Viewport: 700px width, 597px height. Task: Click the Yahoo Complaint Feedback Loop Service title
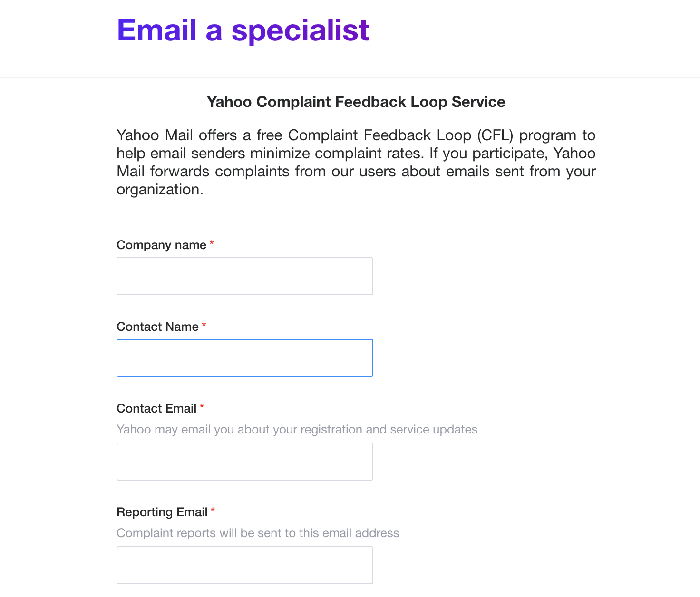pyautogui.click(x=356, y=102)
